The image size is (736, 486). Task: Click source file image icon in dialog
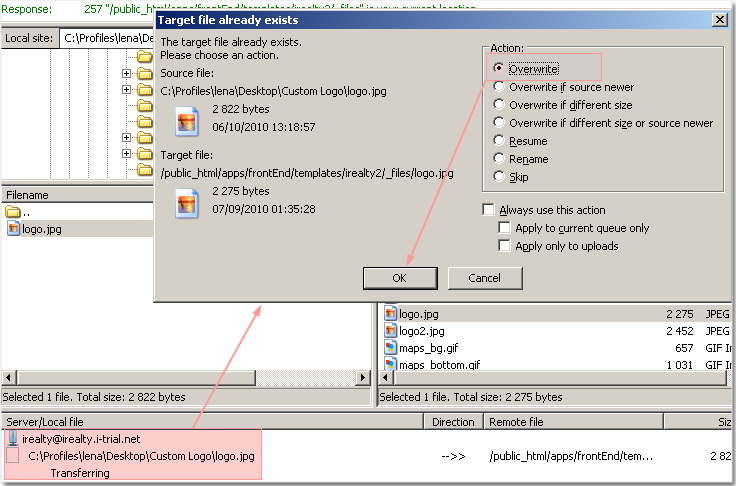pos(186,122)
